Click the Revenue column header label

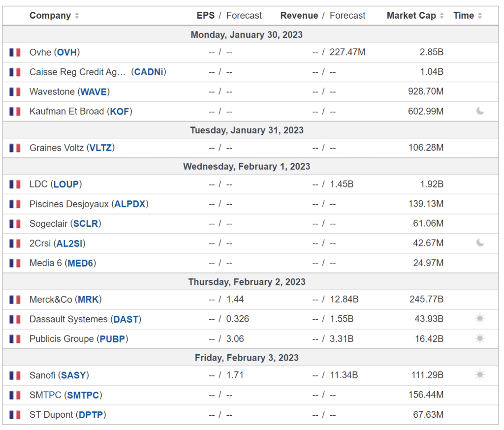pyautogui.click(x=299, y=15)
